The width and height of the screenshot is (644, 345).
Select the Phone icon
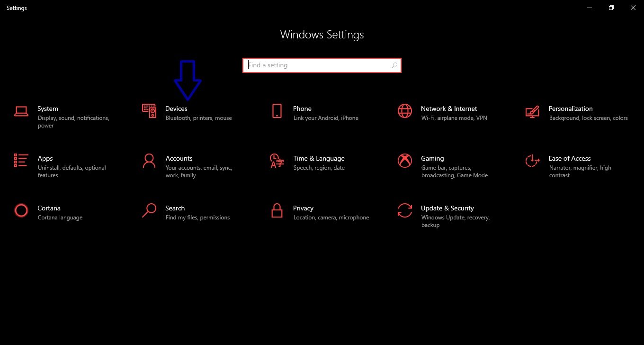coord(277,111)
